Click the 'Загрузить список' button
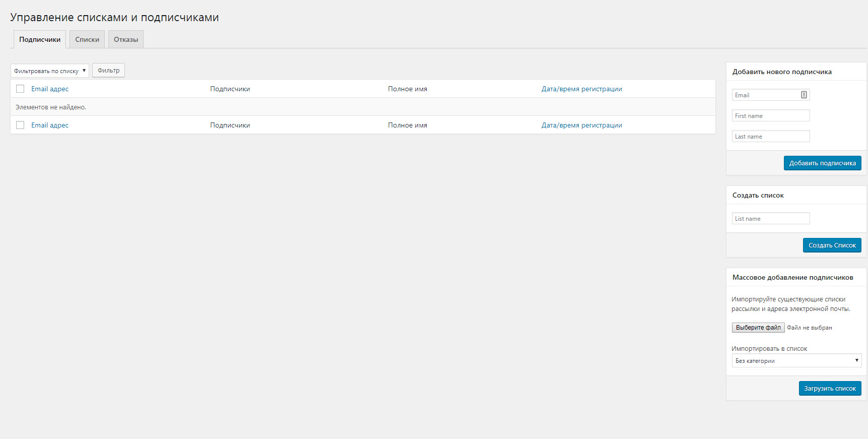Screen dimensions: 868x439 830,388
